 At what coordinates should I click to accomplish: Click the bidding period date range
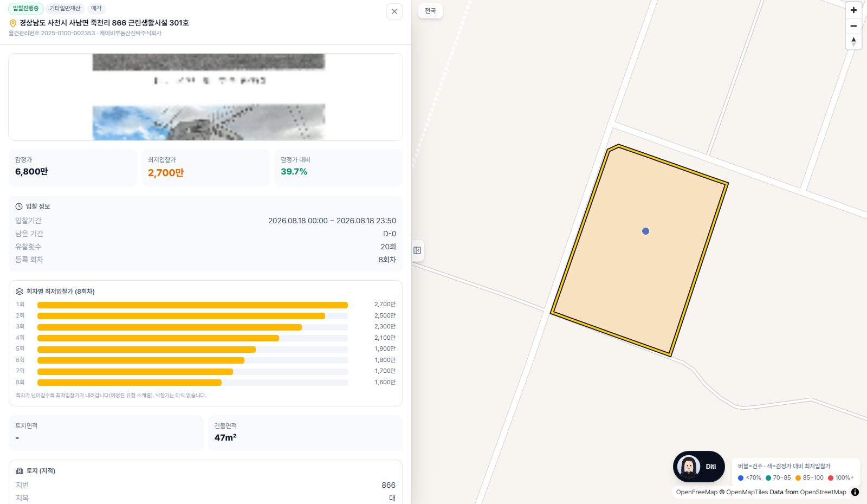tap(332, 221)
